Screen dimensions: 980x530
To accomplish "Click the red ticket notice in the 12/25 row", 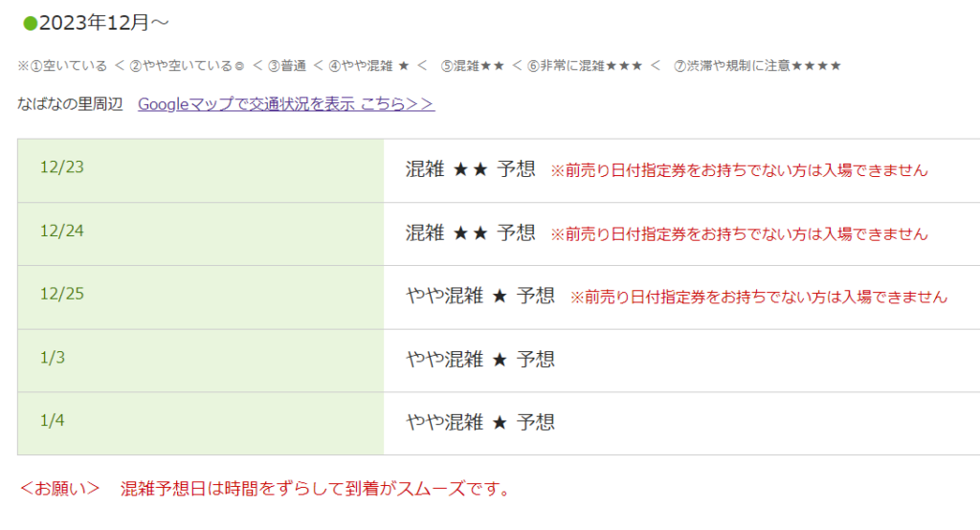I will coord(758,298).
